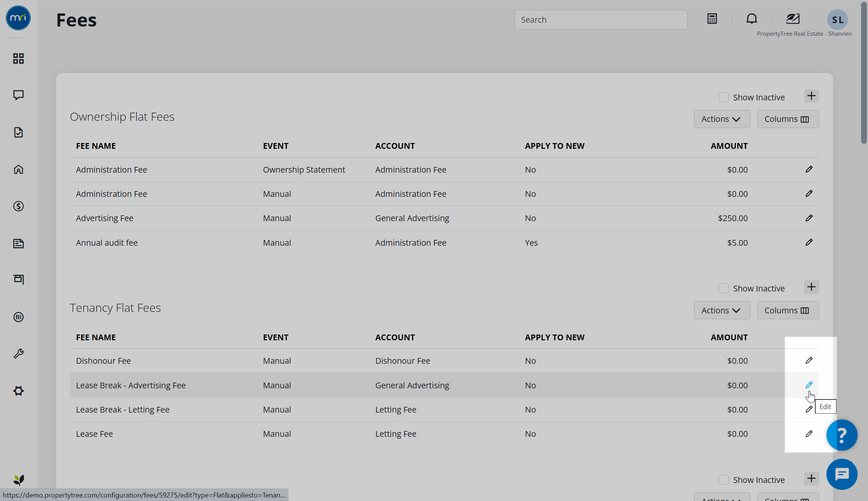This screenshot has width=868, height=501.
Task: Edit the Lease Break - Letting Fee
Action: tap(809, 409)
